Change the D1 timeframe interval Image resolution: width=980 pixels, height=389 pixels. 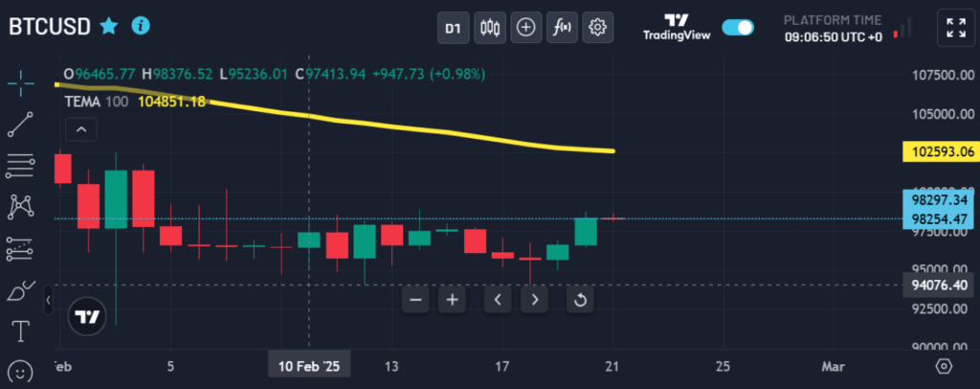tap(453, 28)
